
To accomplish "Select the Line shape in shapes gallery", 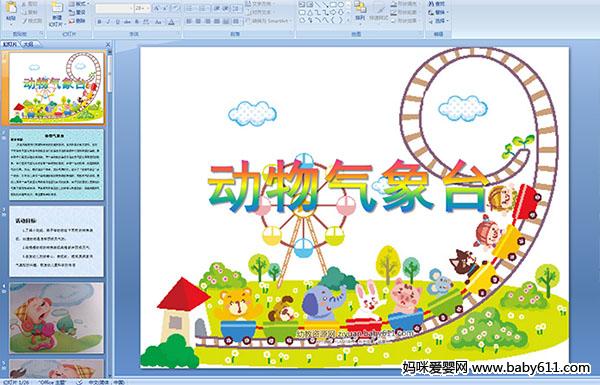I will (318, 5).
